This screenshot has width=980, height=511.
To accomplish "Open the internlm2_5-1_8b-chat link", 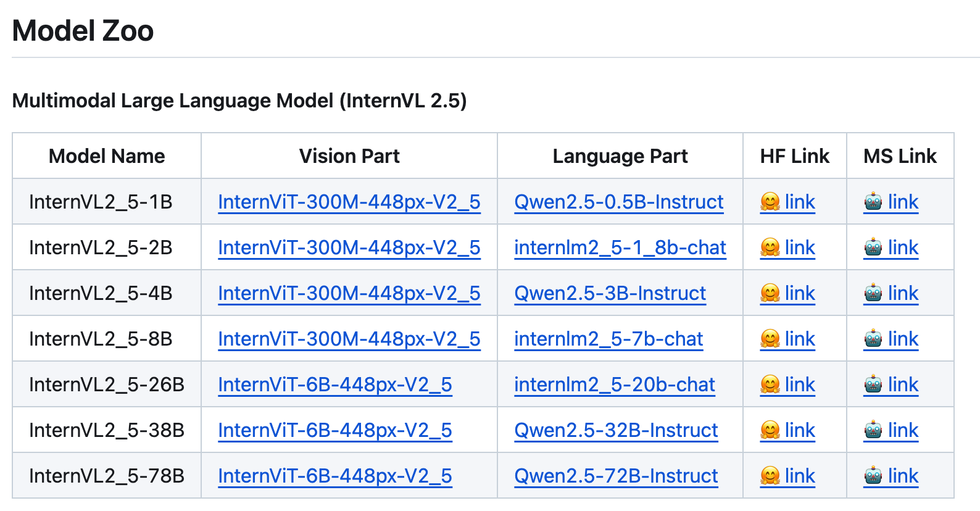I will click(x=620, y=247).
